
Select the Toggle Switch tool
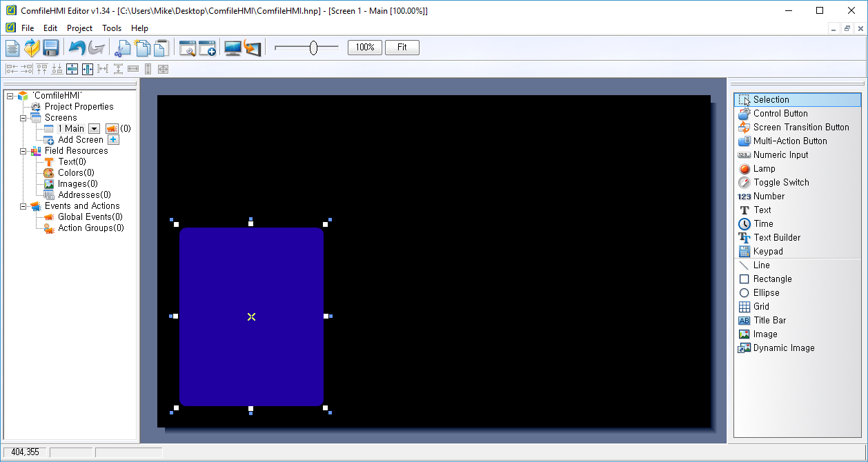tap(780, 183)
